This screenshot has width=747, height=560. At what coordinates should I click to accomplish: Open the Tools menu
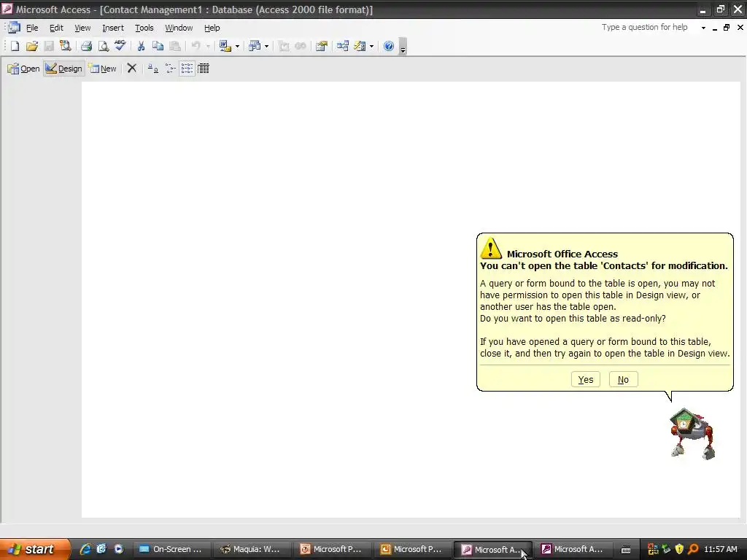coord(144,28)
